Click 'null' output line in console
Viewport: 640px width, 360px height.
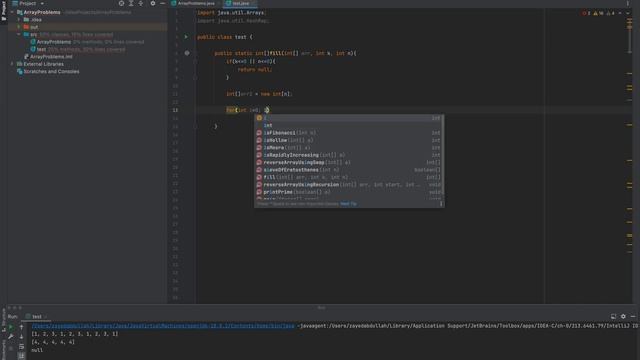pyautogui.click(x=37, y=350)
